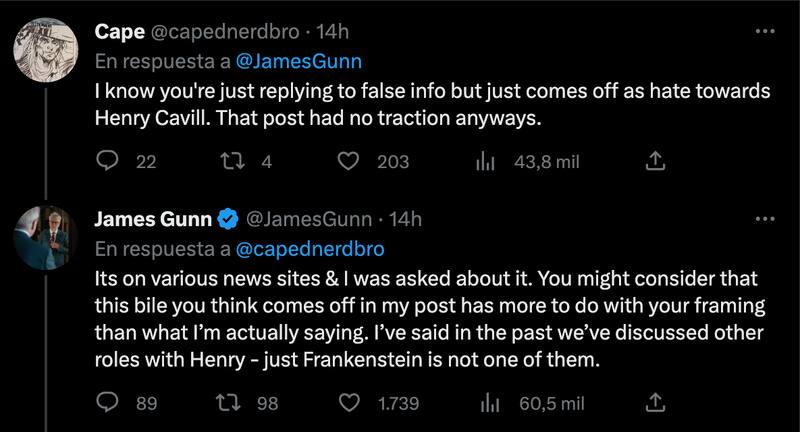The image size is (800, 432).
Task: Share James Gunn's tweet
Action: click(x=656, y=403)
